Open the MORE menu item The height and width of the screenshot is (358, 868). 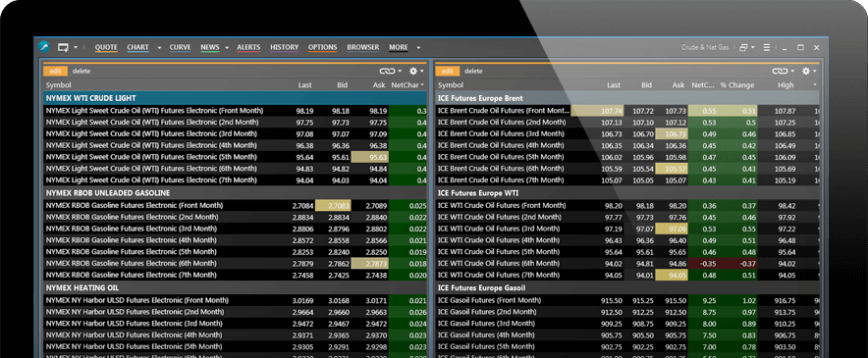[x=399, y=48]
